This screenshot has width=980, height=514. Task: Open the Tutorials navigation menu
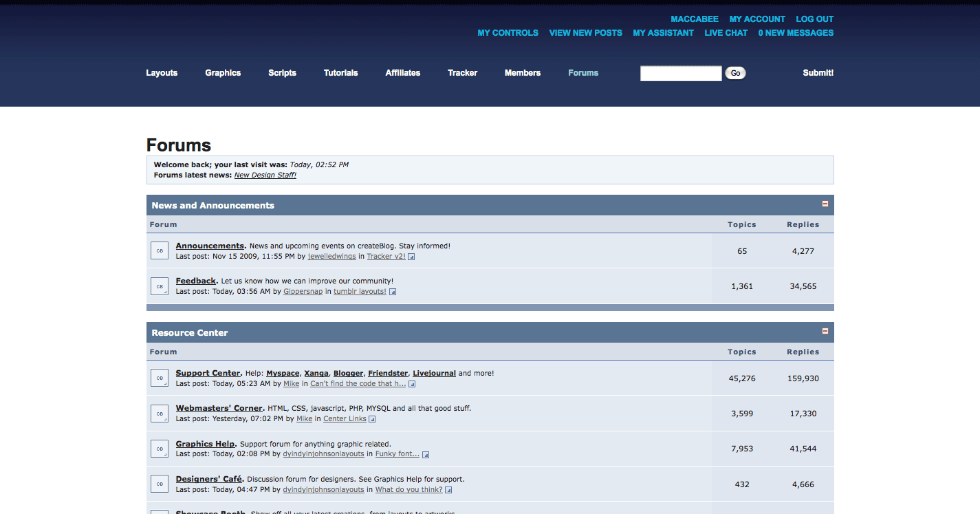(341, 73)
